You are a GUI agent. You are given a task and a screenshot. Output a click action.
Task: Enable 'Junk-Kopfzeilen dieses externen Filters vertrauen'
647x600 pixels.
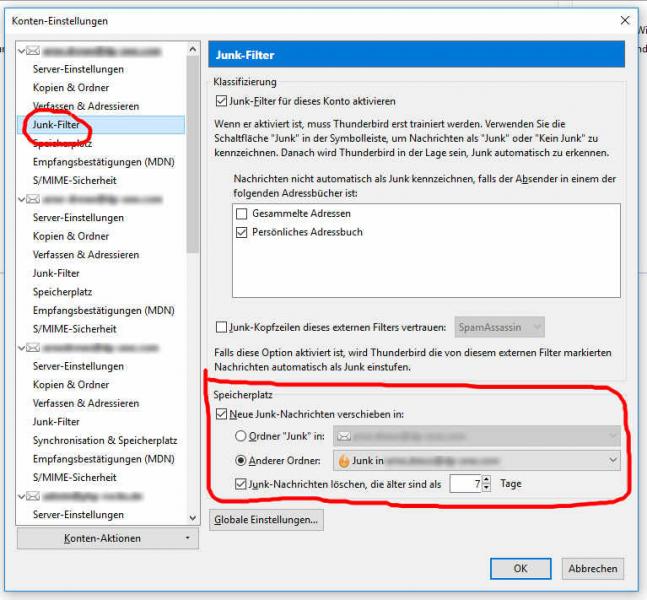pos(222,326)
